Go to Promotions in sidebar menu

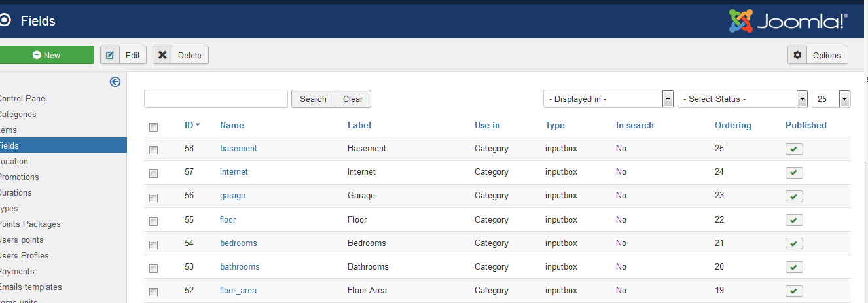[x=20, y=177]
